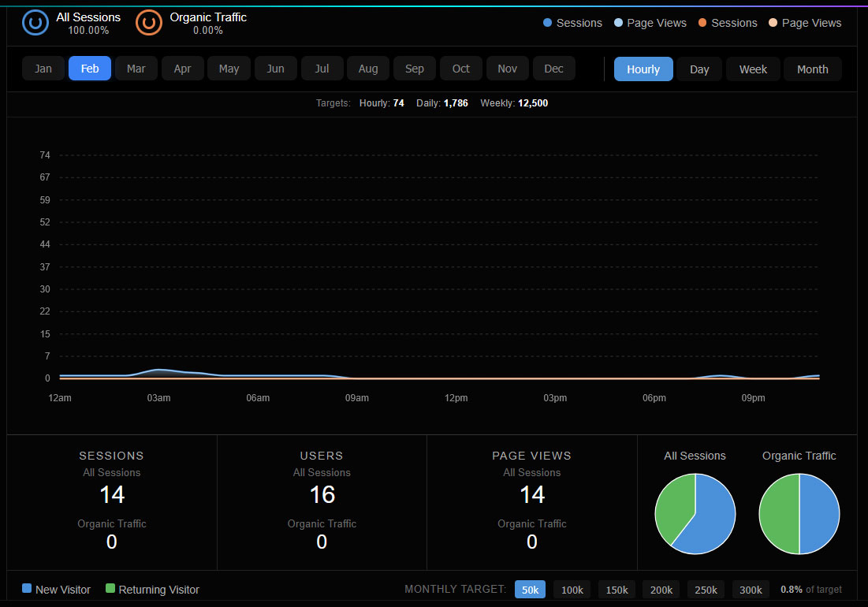Switch to the Mar month tab
The height and width of the screenshot is (607, 868).
[x=136, y=69]
